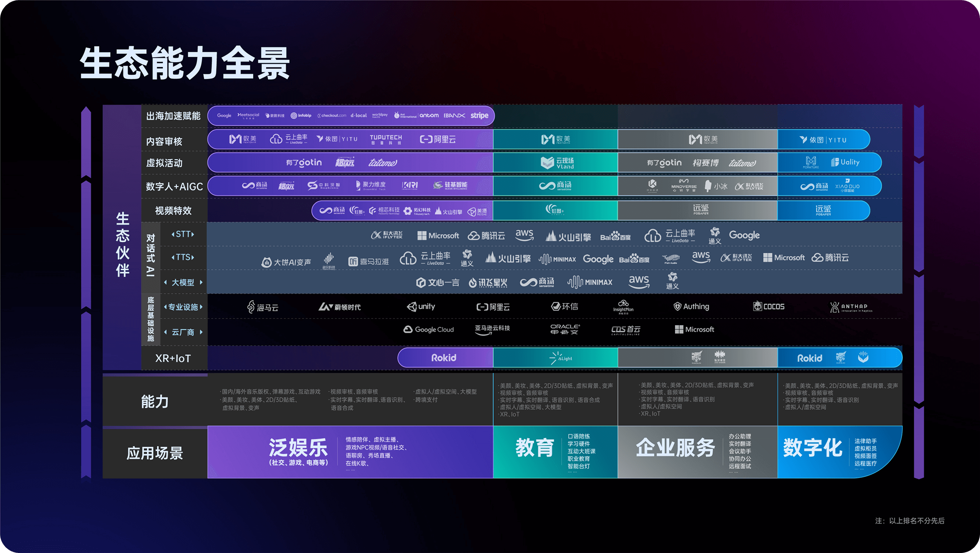
Task: Click the 跨境支付 capability text
Action: 426,400
